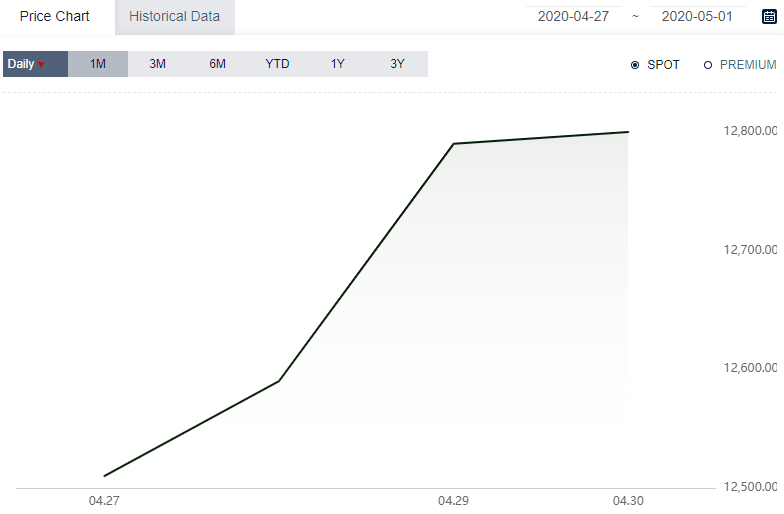The image size is (784, 514).
Task: Open the calendar date picker icon
Action: (x=769, y=16)
